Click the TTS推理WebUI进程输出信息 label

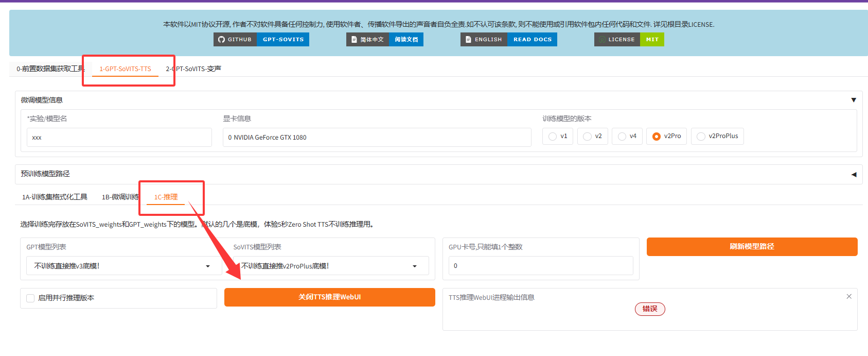tap(491, 297)
